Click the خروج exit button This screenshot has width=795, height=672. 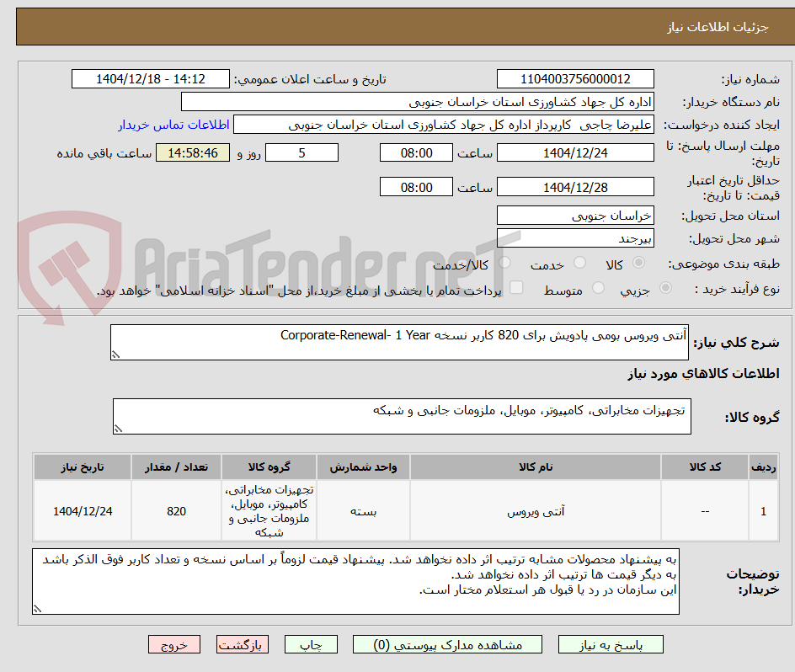point(173,644)
